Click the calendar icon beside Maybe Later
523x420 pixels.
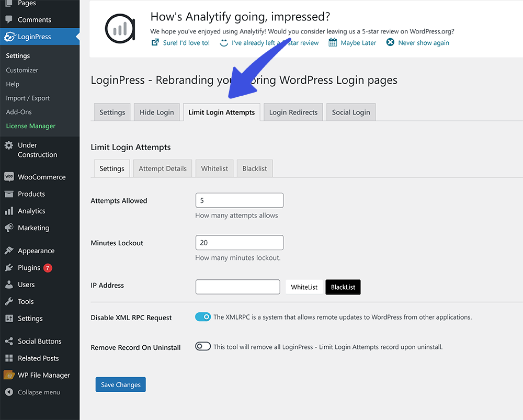(x=333, y=42)
